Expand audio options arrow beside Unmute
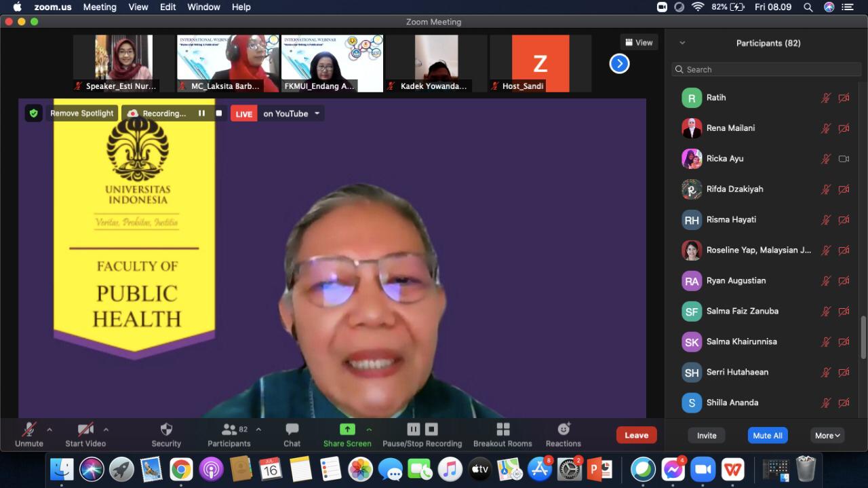This screenshot has width=868, height=488. (x=50, y=430)
